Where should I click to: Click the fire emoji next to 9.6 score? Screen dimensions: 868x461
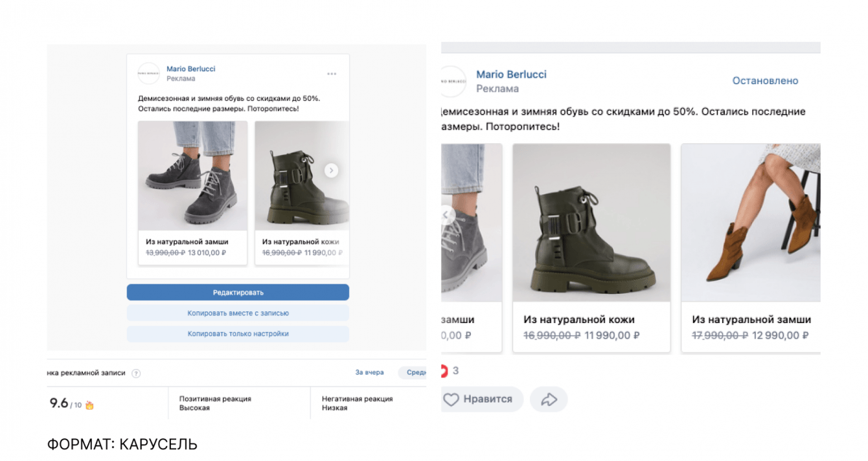tap(89, 405)
